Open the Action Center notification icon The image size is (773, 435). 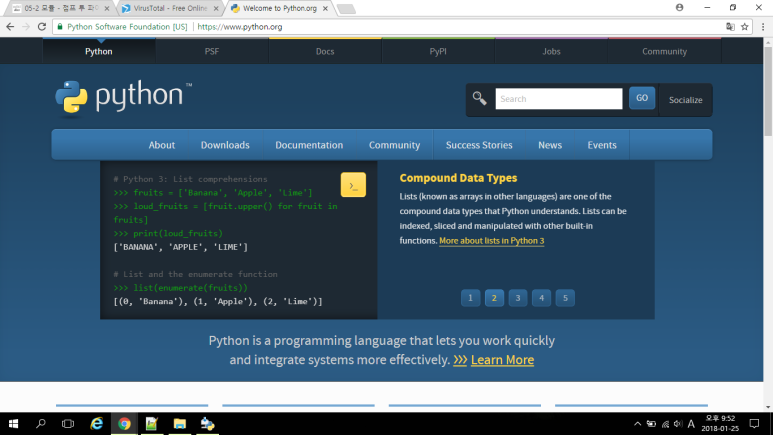[x=754, y=424]
